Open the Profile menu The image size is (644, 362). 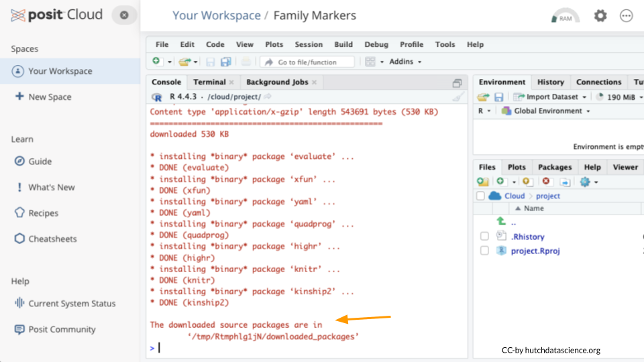[x=411, y=44]
